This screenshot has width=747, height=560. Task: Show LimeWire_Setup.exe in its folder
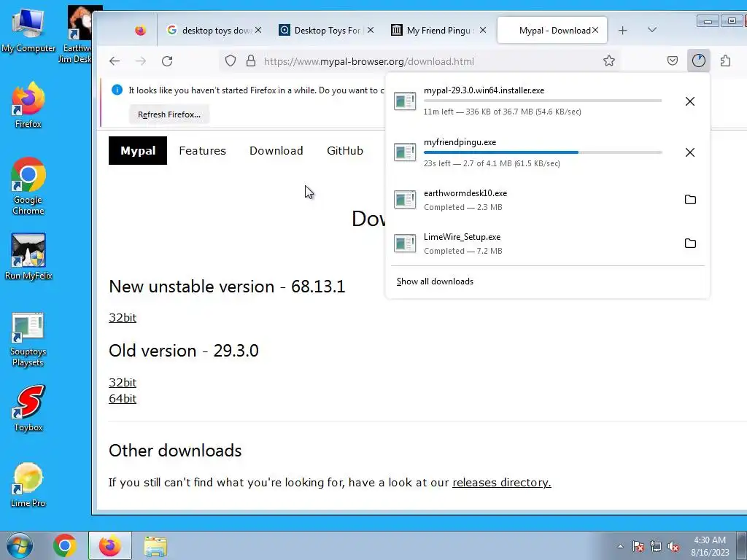[690, 244]
